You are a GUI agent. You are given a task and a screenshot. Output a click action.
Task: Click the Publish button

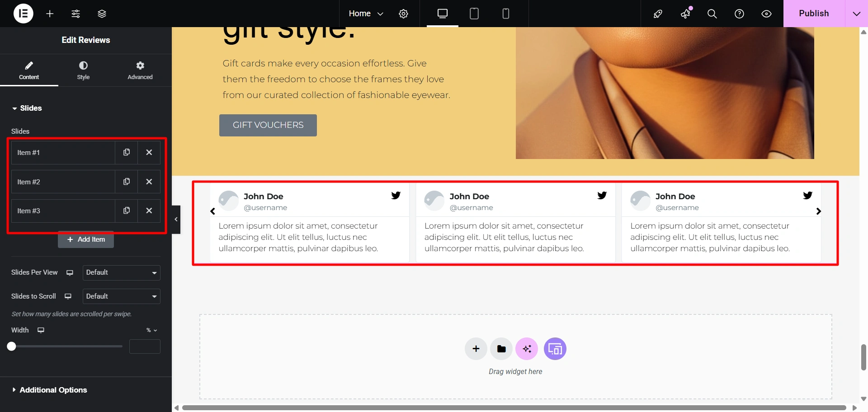tap(814, 14)
